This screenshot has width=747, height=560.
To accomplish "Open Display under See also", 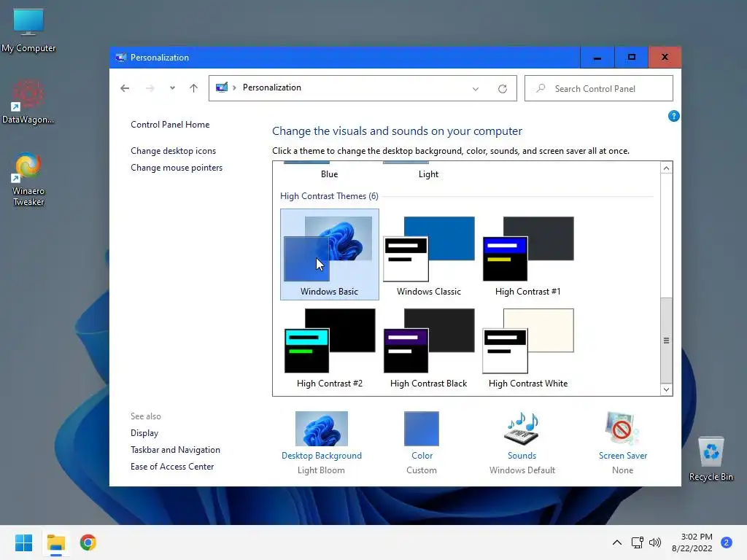I will [144, 433].
